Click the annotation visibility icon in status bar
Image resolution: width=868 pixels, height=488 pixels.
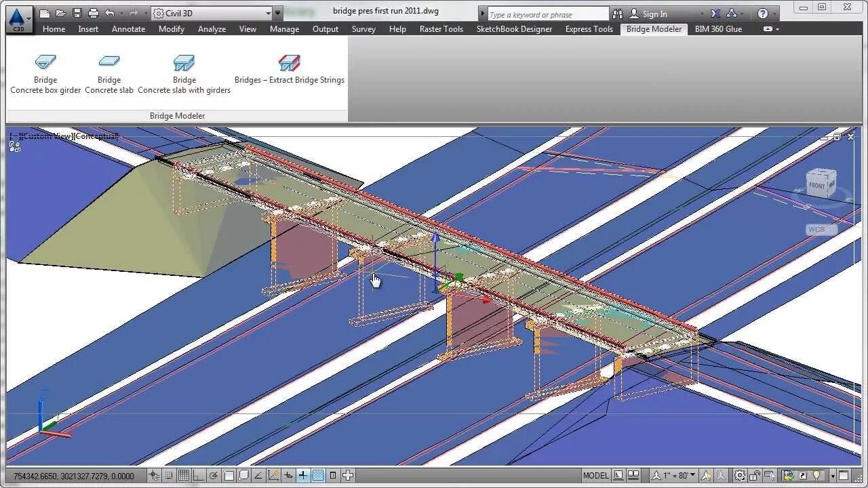(x=705, y=476)
